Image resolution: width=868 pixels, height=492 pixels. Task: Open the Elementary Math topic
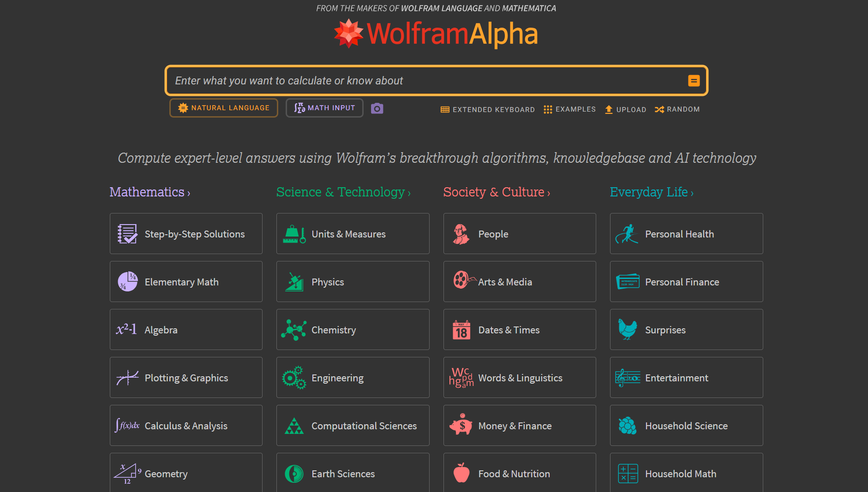(x=186, y=282)
